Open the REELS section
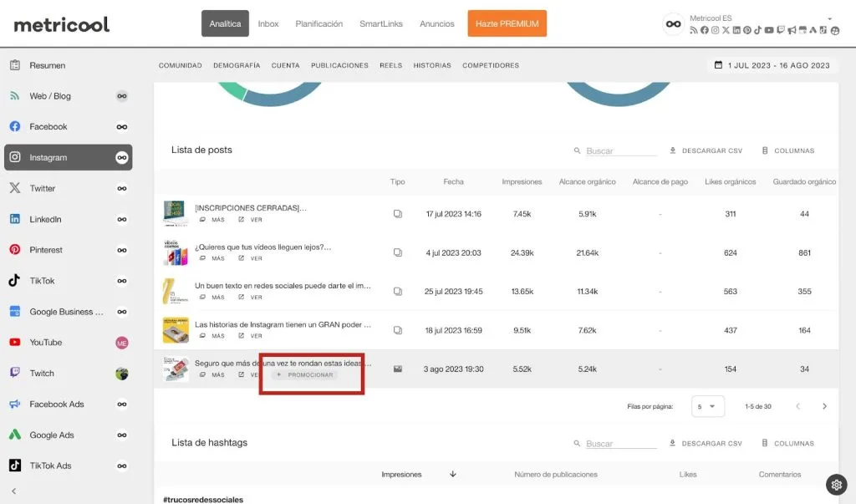The image size is (856, 504). 391,65
